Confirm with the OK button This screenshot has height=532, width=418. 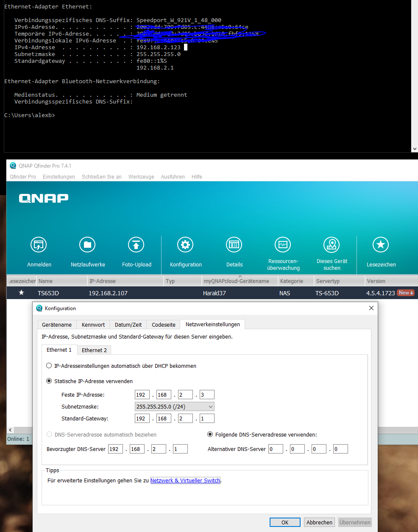(x=285, y=522)
